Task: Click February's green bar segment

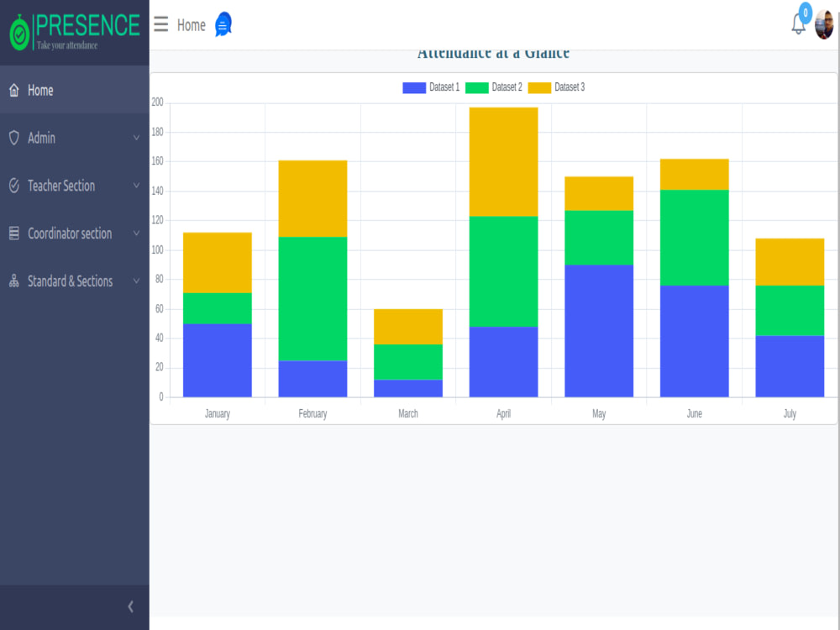Action: point(312,299)
